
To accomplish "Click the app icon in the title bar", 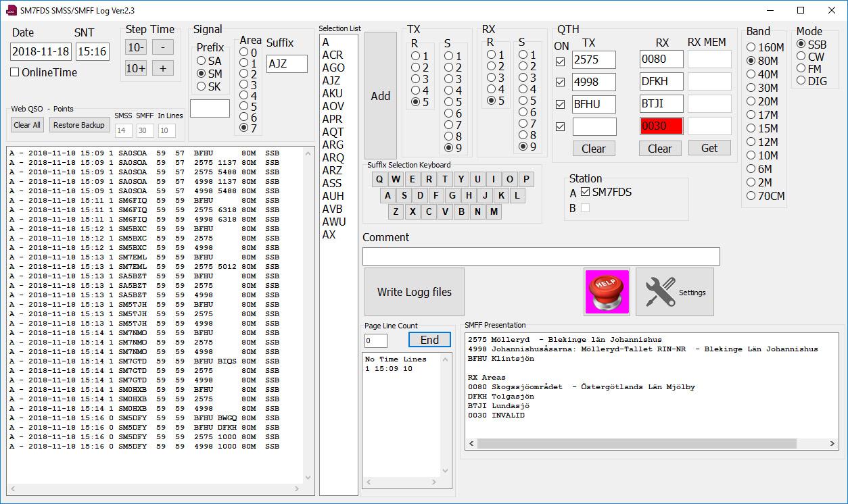I will coord(11,10).
